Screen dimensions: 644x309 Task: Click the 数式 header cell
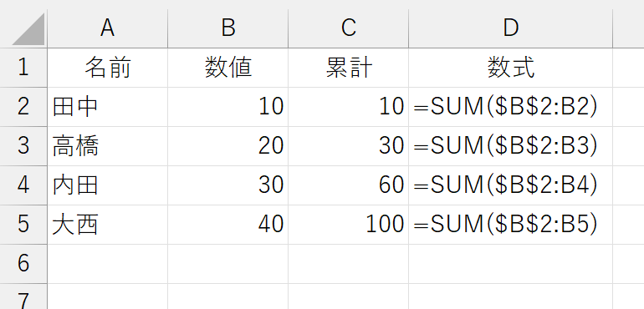tap(510, 68)
